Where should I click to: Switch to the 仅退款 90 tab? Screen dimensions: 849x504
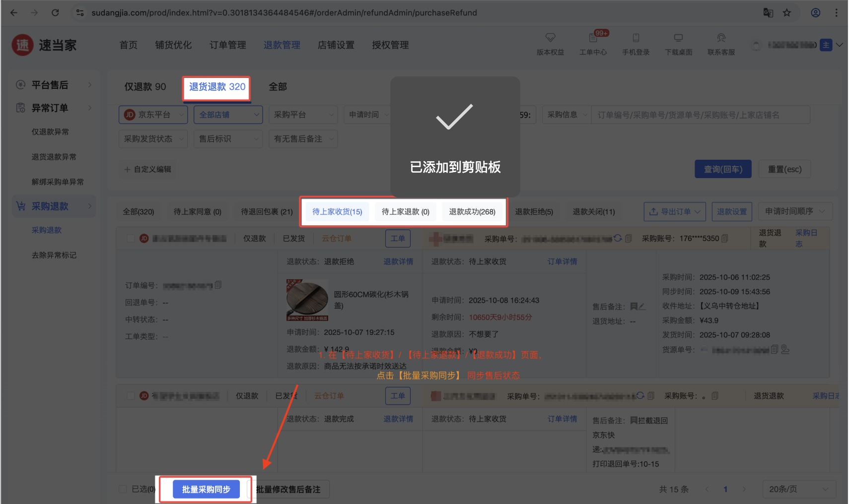(145, 87)
